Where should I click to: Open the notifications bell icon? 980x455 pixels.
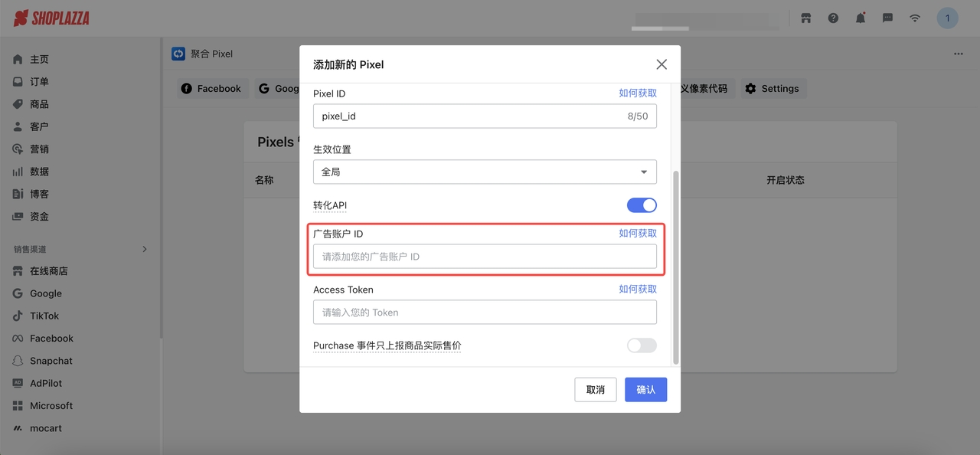pos(861,18)
